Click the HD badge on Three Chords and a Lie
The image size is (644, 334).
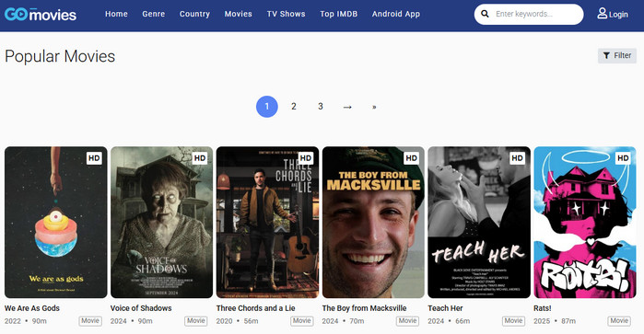306,158
